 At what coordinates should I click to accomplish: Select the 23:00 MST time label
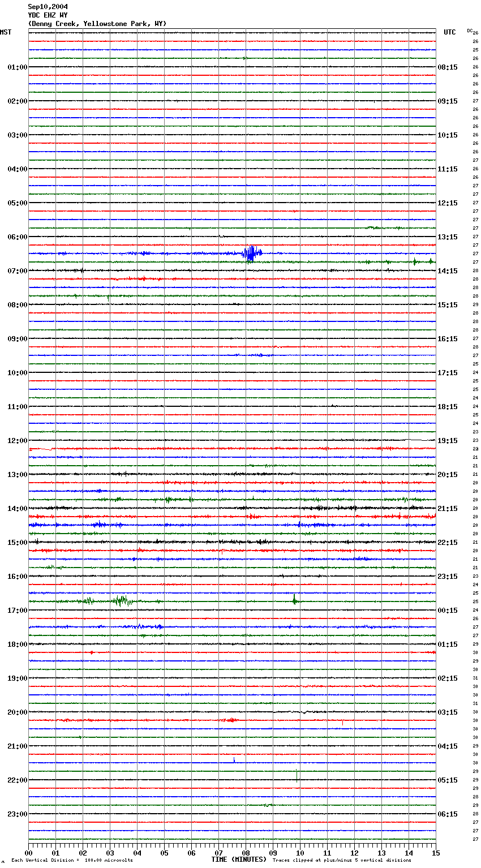(x=18, y=814)
